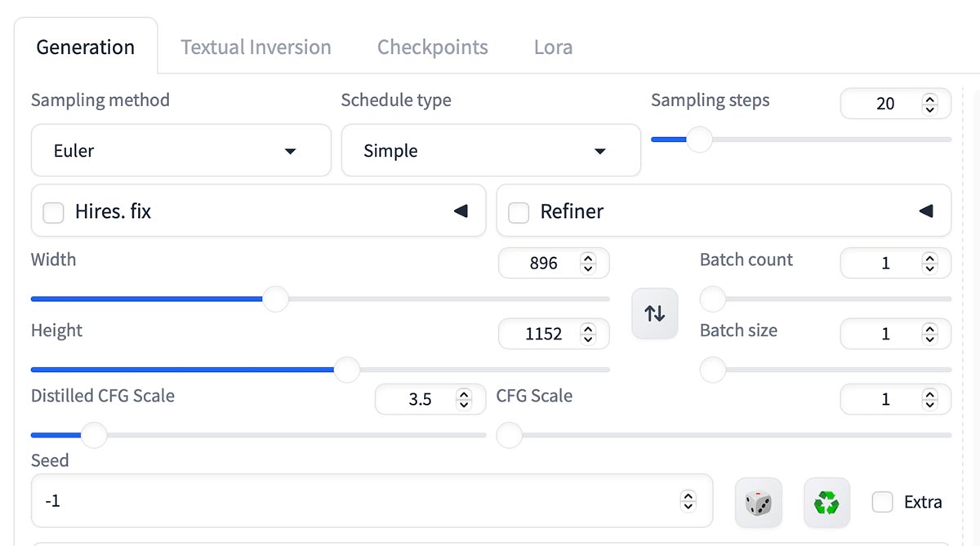Click the Sampling steps slider handle
980x546 pixels.
[699, 140]
